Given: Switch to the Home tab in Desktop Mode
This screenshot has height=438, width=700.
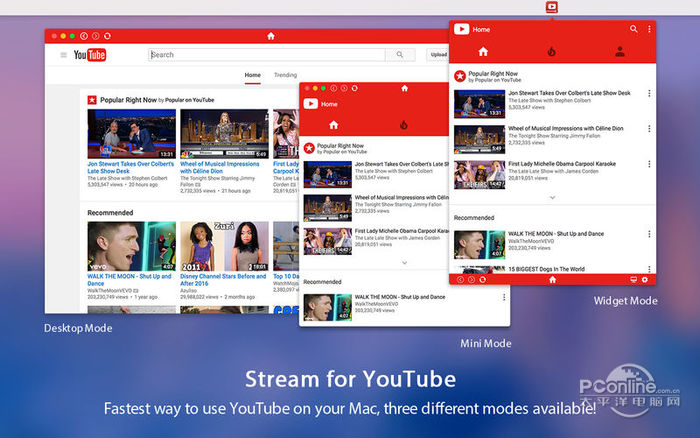Looking at the screenshot, I should pyautogui.click(x=253, y=75).
